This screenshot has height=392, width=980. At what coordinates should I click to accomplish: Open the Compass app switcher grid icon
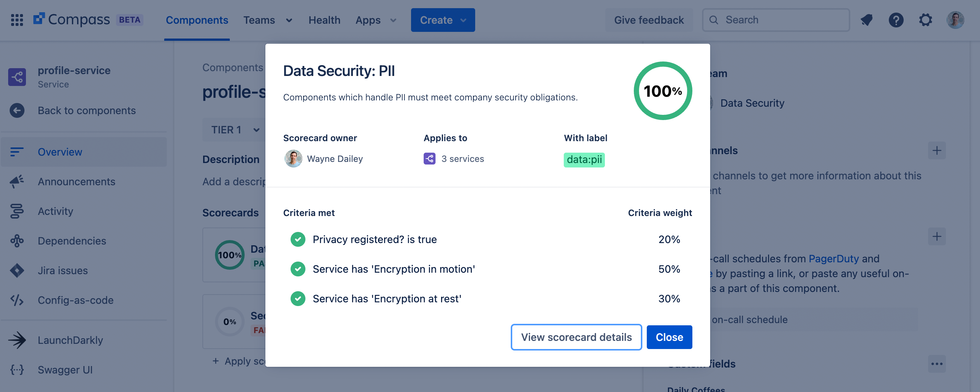coord(17,20)
